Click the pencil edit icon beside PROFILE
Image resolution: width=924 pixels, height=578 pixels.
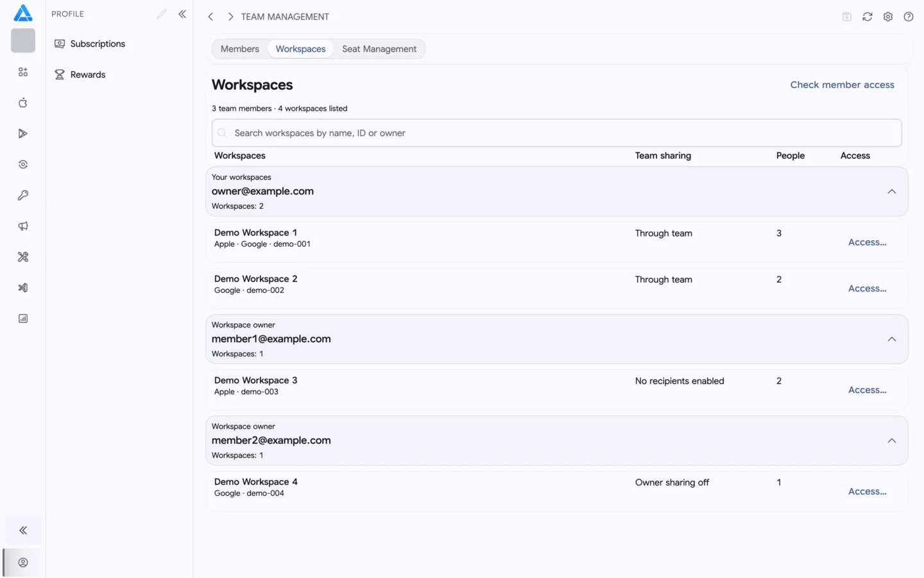162,14
